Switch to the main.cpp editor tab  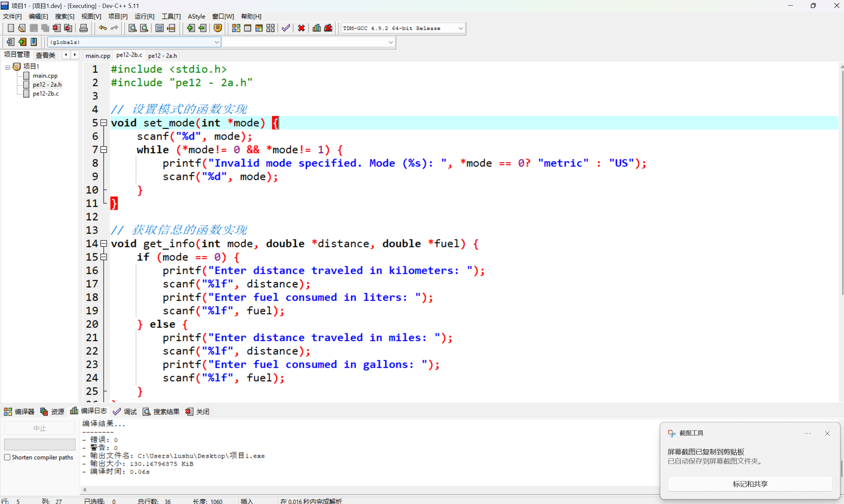97,55
